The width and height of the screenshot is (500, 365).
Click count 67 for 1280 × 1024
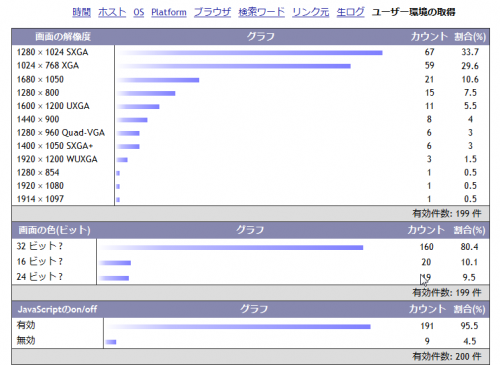click(429, 52)
